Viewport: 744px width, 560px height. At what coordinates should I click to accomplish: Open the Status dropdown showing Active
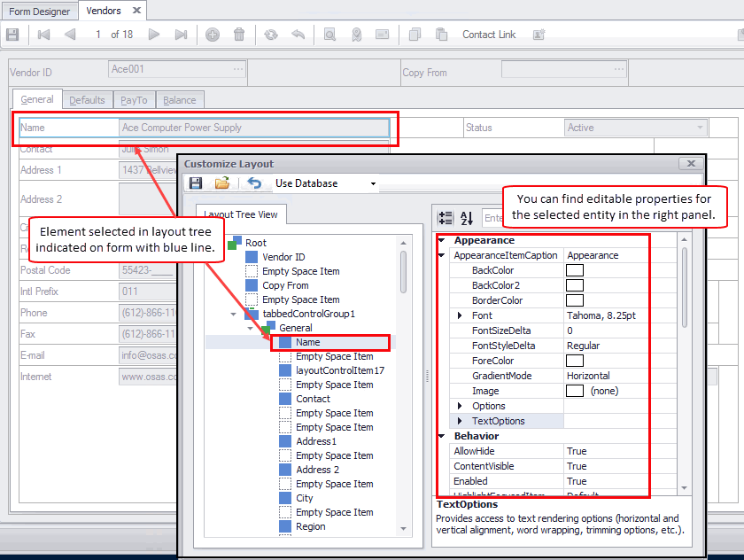click(701, 128)
